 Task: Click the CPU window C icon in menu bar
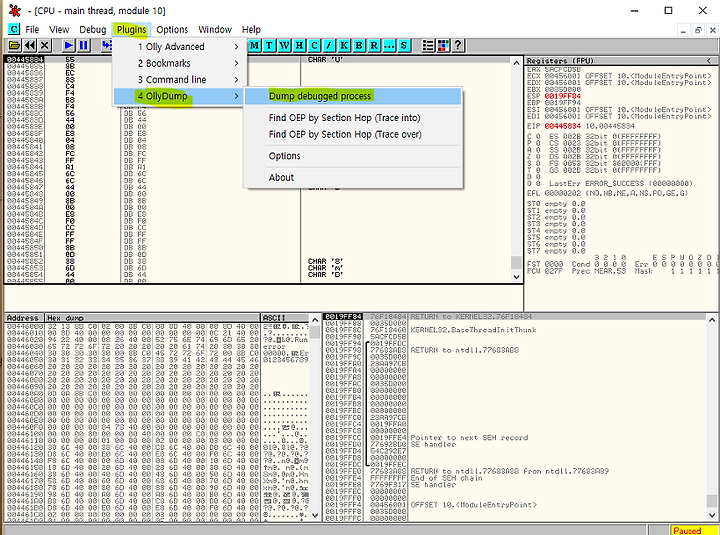click(x=14, y=29)
